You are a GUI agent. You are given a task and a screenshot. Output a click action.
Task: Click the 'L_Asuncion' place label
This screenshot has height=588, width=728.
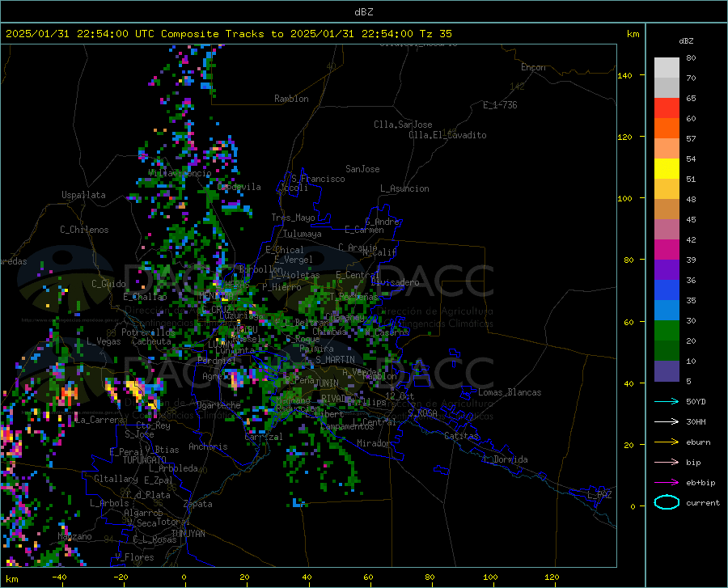point(404,188)
